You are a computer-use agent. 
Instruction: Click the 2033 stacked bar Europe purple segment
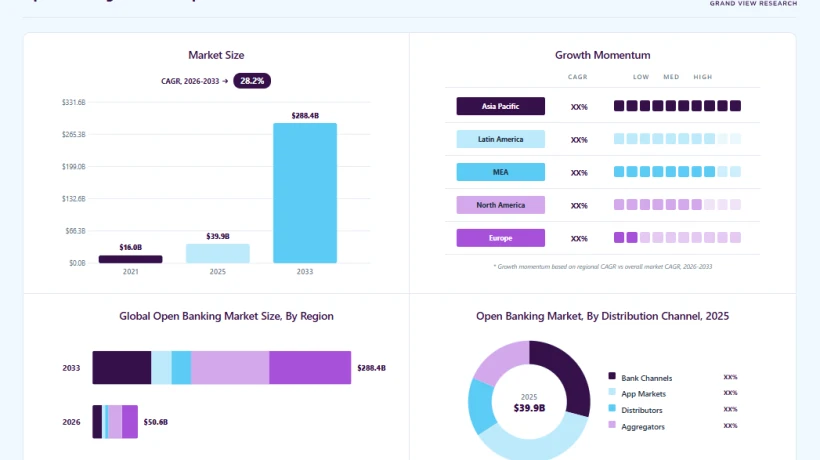click(310, 367)
